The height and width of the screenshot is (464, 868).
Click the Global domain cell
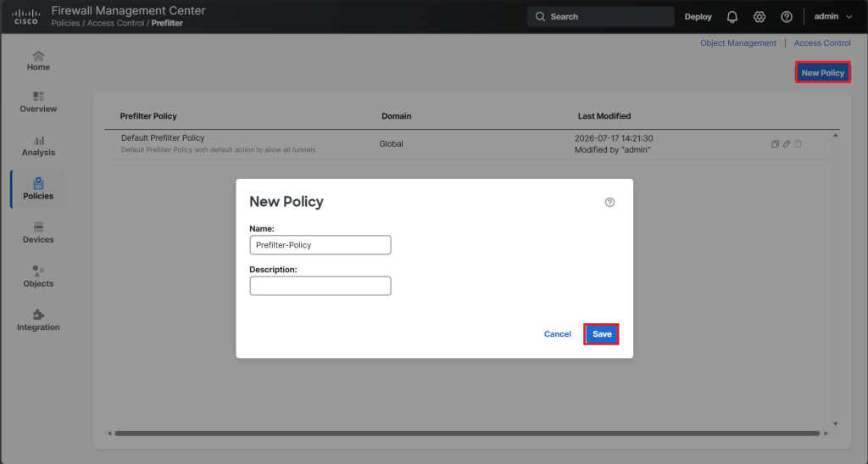click(x=391, y=144)
